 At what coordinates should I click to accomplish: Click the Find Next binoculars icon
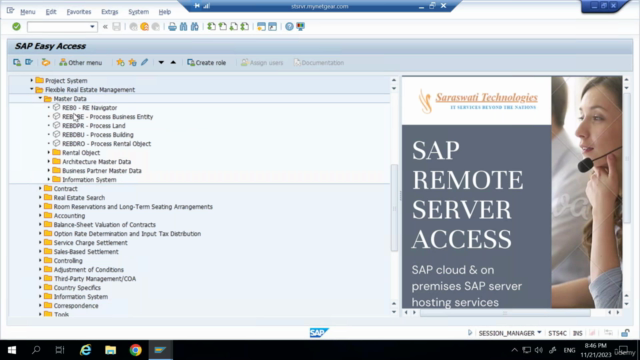tap(195, 27)
